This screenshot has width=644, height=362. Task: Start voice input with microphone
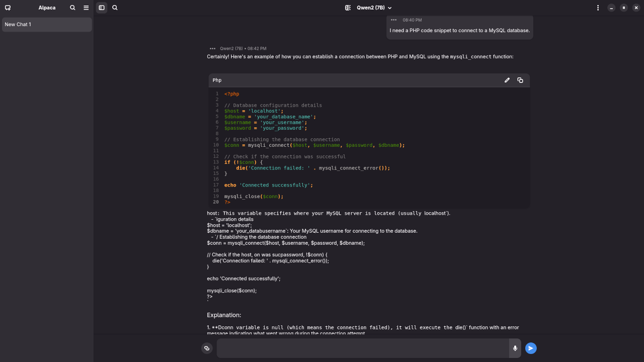point(515,348)
